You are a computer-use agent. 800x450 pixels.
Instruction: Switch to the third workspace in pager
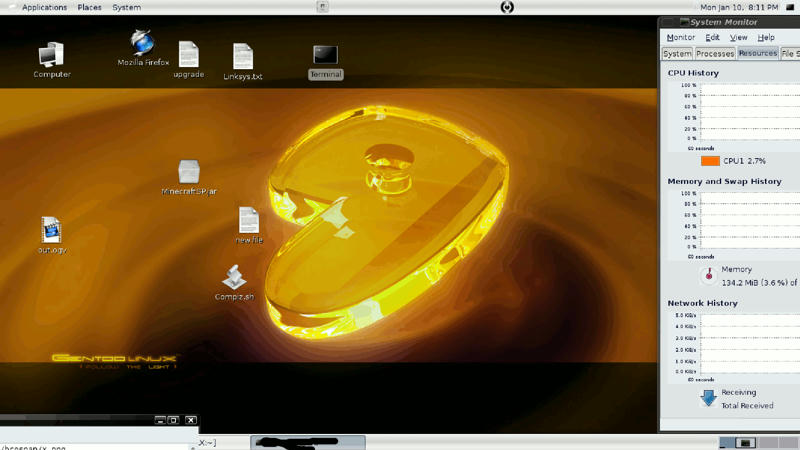pos(767,442)
